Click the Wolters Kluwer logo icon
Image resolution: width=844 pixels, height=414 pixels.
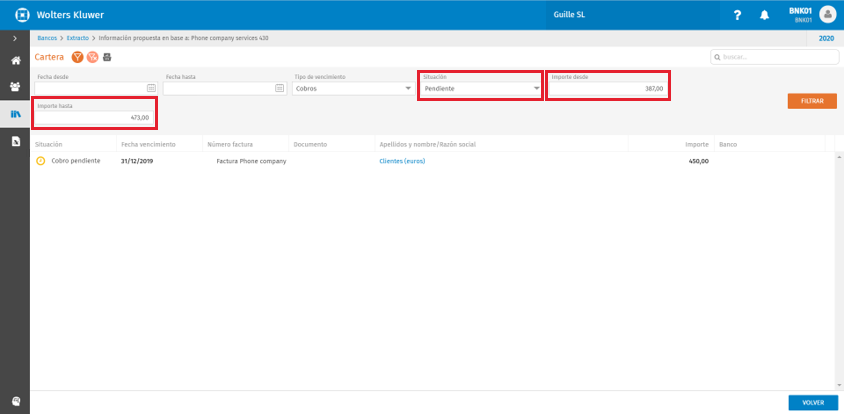click(x=22, y=15)
